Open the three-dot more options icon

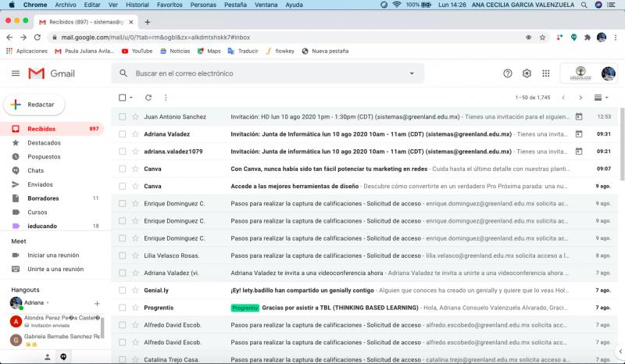[166, 98]
